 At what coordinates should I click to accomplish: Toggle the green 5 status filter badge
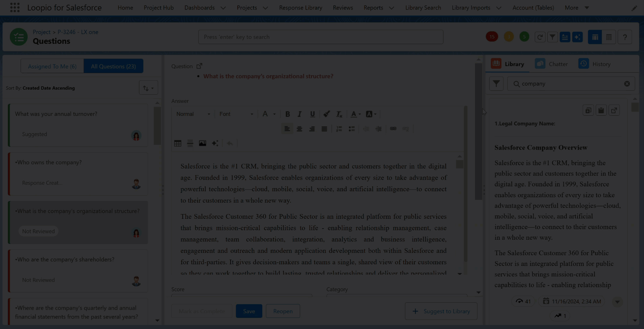point(524,37)
